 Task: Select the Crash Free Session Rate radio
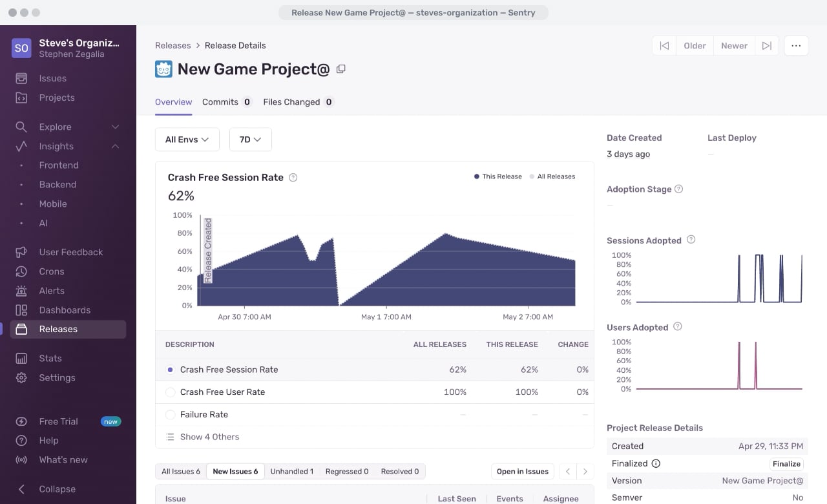pos(171,370)
